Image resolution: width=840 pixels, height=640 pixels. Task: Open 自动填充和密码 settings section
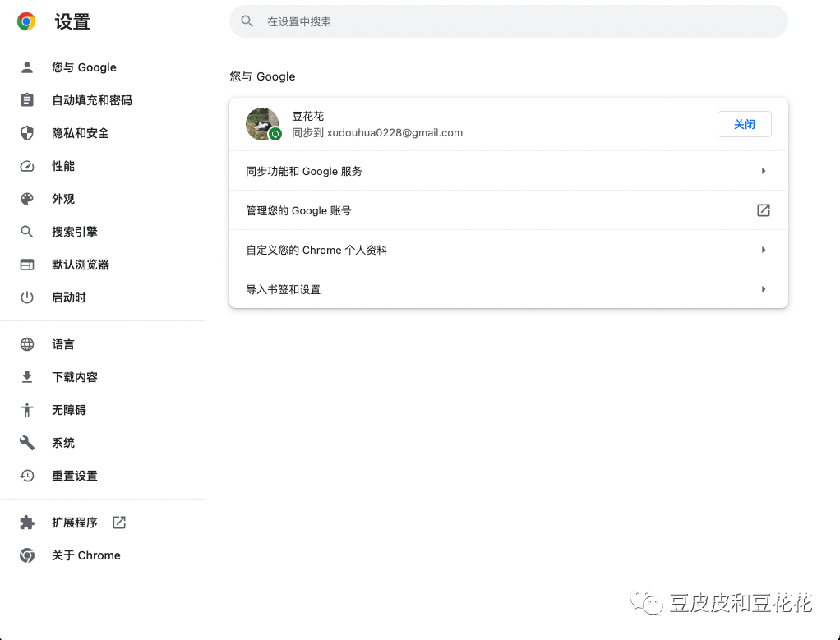tap(91, 100)
